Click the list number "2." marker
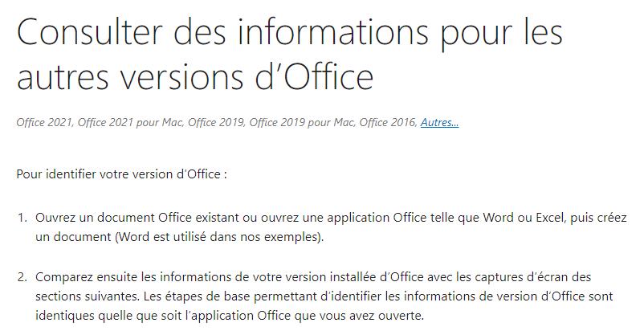Image resolution: width=644 pixels, height=335 pixels. (x=22, y=277)
